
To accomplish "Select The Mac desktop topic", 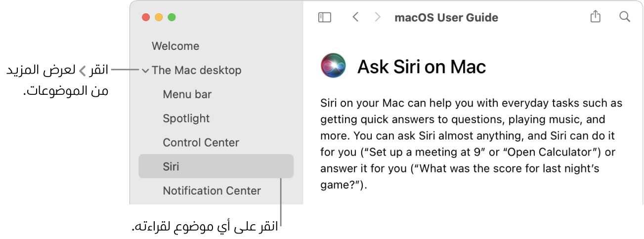I will coord(197,70).
